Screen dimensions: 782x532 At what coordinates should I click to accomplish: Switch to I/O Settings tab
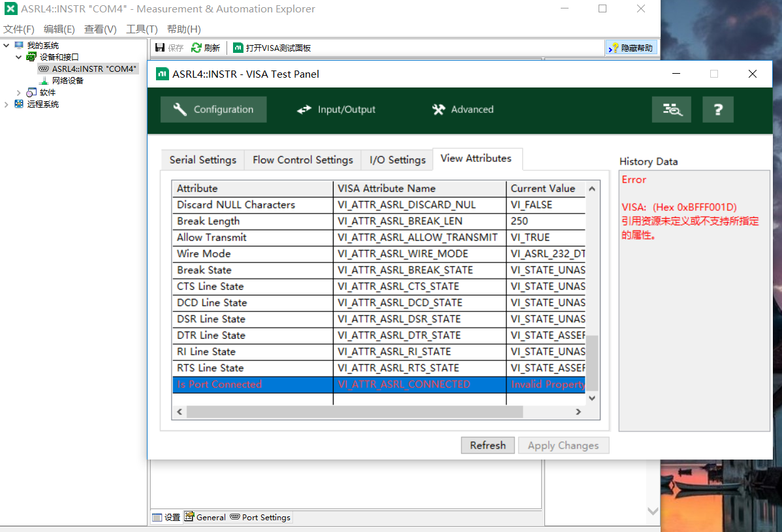pos(398,160)
